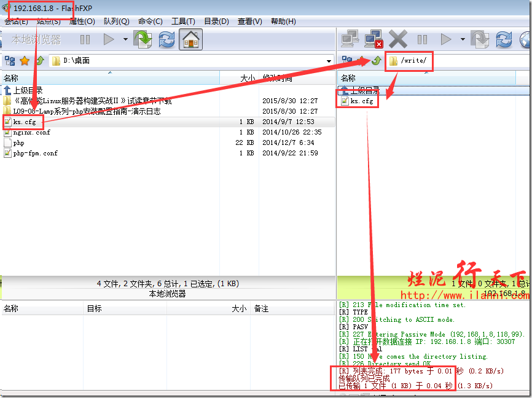Click the local pane play transfer icon
The width and height of the screenshot is (532, 398).
pos(108,39)
